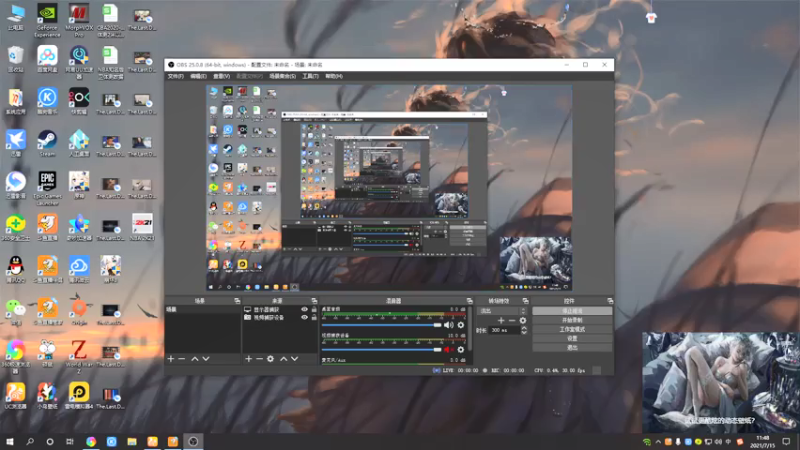Add a new source with plus icon

[x=248, y=359]
